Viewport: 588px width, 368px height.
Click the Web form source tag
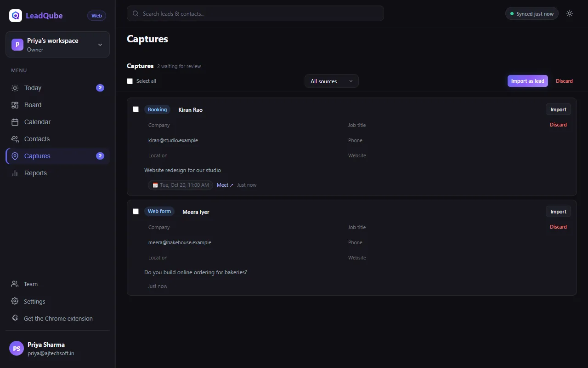tap(159, 211)
